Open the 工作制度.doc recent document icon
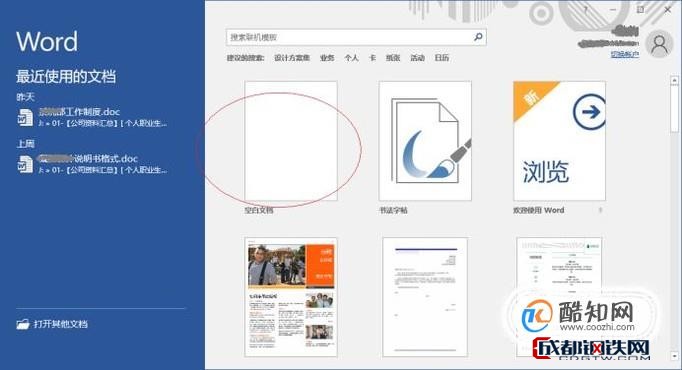The width and height of the screenshot is (682, 370). pyautogui.click(x=25, y=117)
